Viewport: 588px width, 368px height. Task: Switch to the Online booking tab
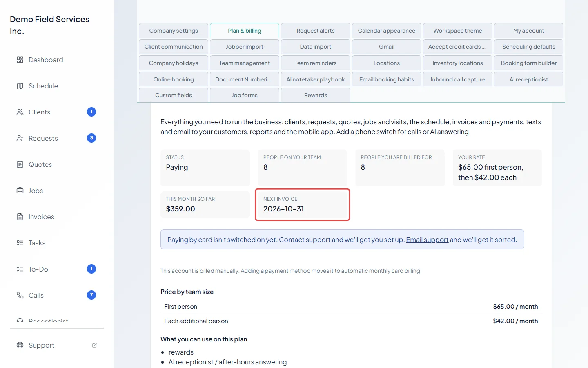pos(174,79)
